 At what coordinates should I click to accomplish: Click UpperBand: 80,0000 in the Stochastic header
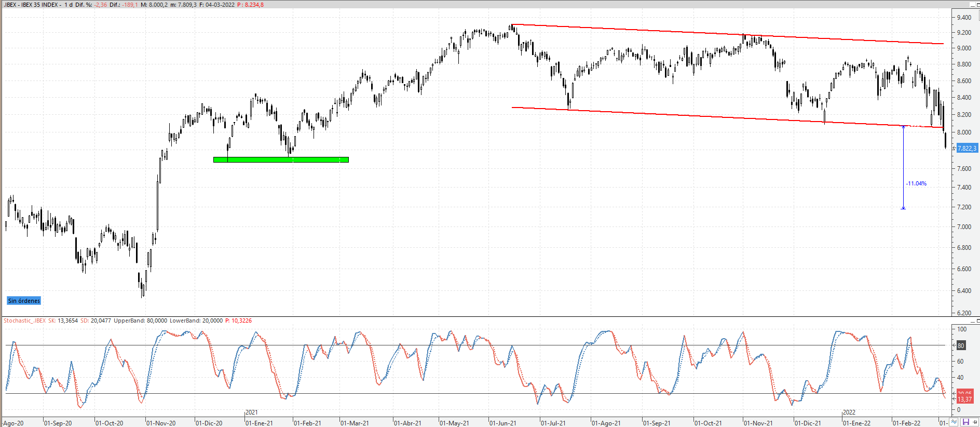140,321
